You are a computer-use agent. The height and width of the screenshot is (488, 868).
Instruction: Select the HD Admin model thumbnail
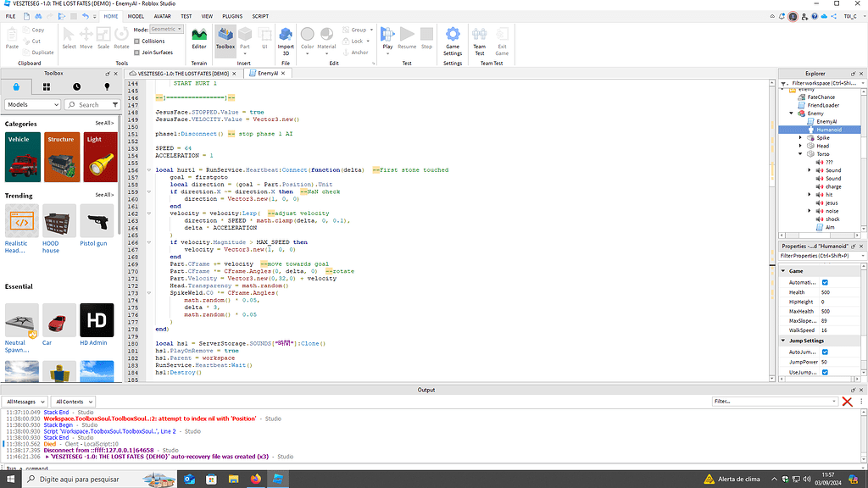tap(97, 320)
